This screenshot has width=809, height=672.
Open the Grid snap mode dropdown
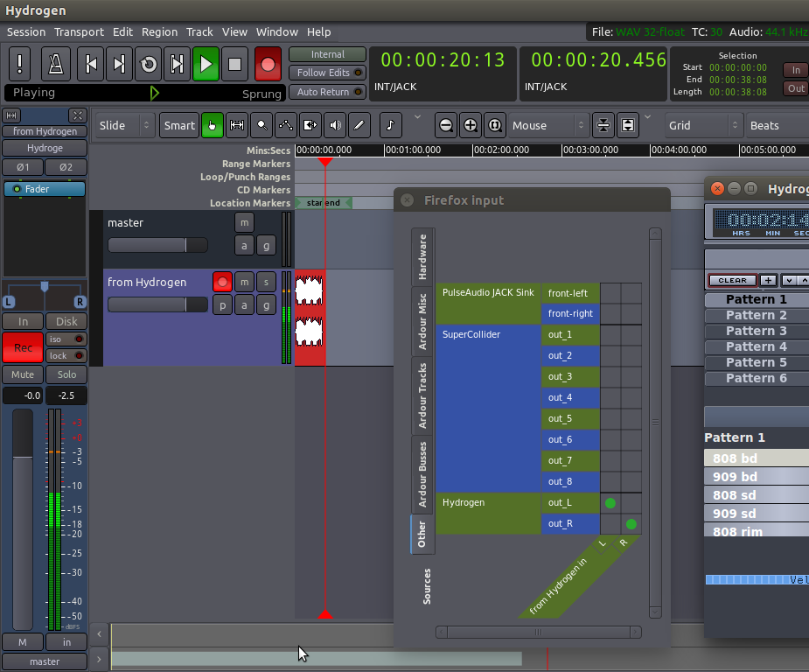click(x=702, y=125)
